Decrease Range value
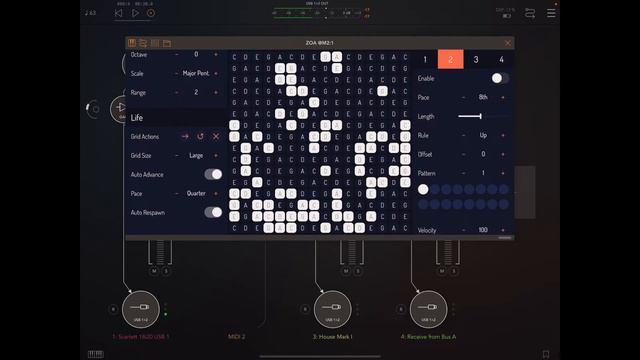The height and width of the screenshot is (360, 640). pyautogui.click(x=177, y=93)
